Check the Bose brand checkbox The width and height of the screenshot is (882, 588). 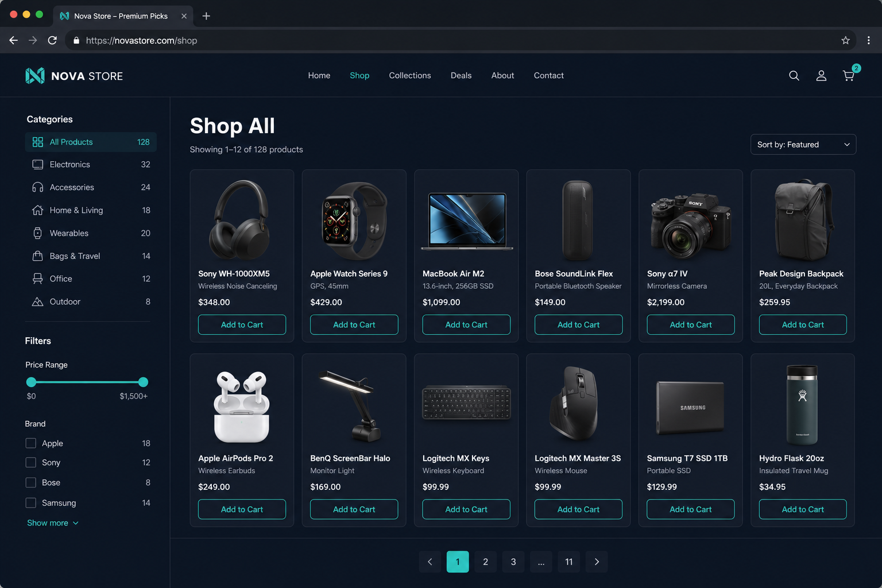(x=31, y=482)
